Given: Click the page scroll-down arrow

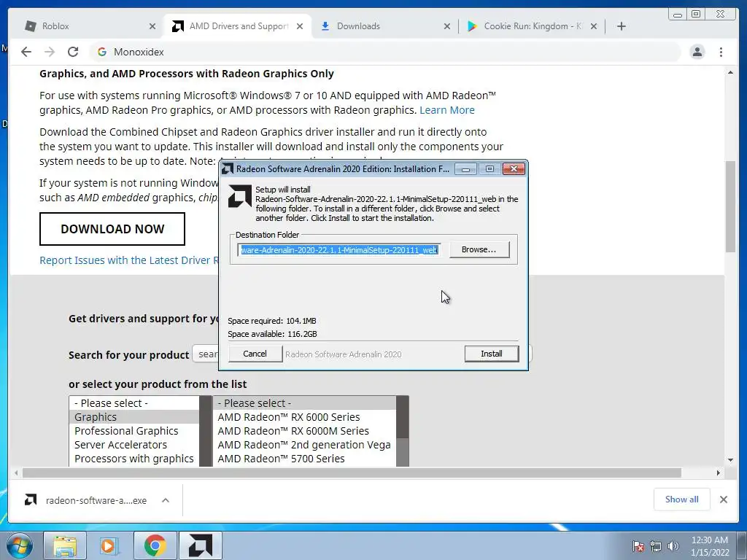Looking at the screenshot, I should point(730,460).
